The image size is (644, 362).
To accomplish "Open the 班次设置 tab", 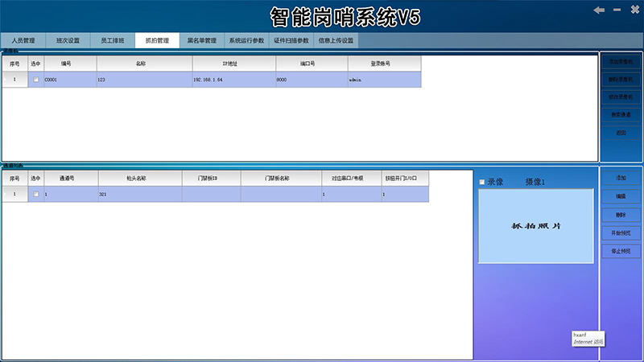I will tap(68, 40).
